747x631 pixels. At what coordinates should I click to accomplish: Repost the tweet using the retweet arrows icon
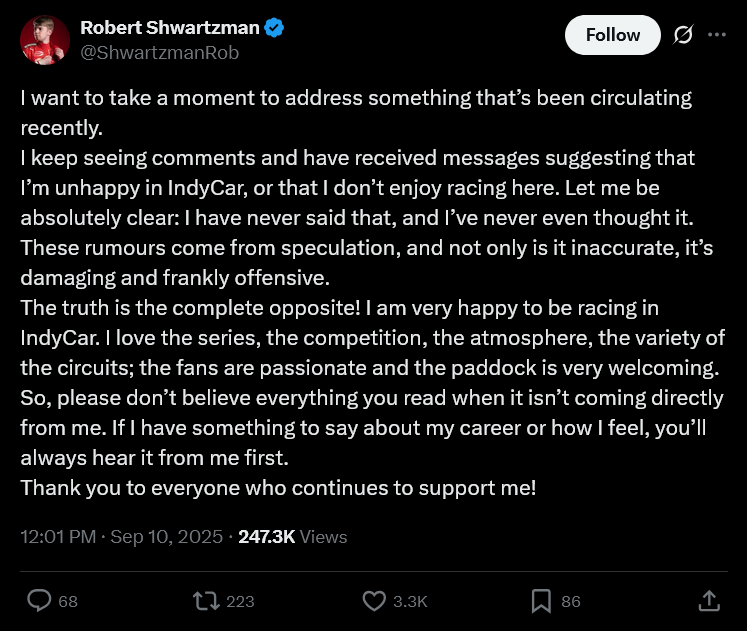coord(205,600)
